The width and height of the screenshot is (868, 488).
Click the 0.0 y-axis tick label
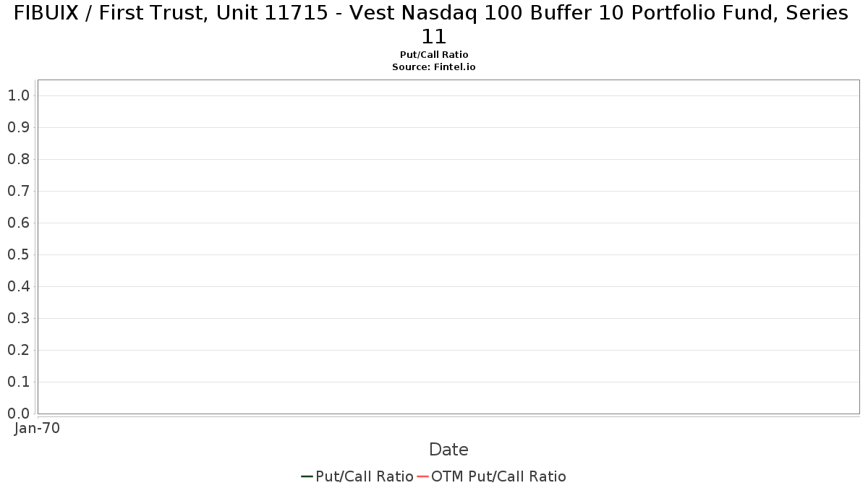(18, 414)
